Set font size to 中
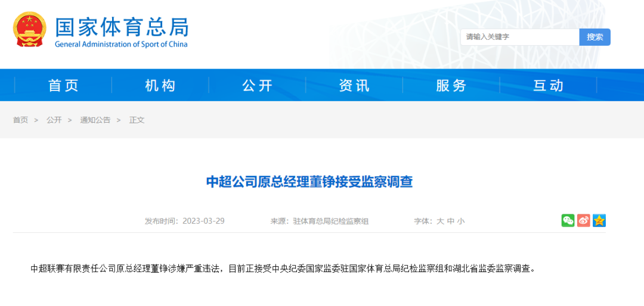This screenshot has height=306, width=644. click(x=451, y=221)
